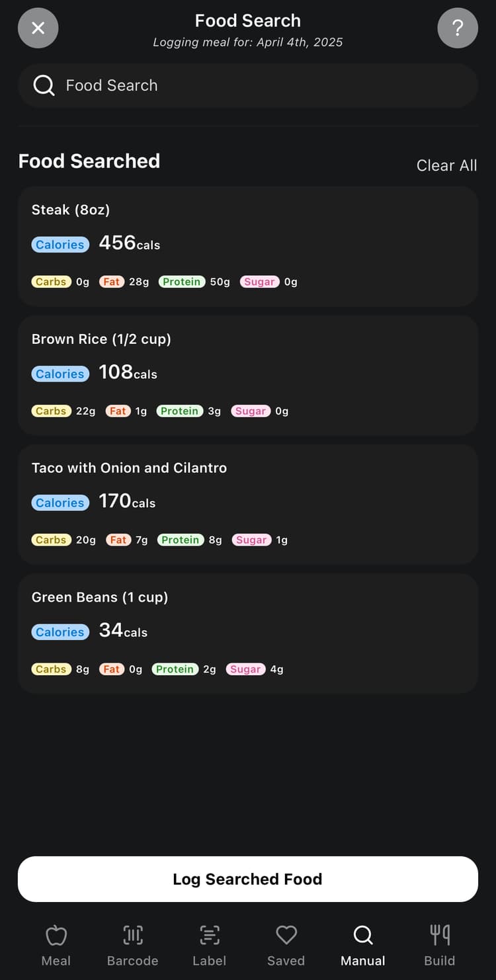
Task: Select Taco with Onion and Cilantro
Action: 247,504
